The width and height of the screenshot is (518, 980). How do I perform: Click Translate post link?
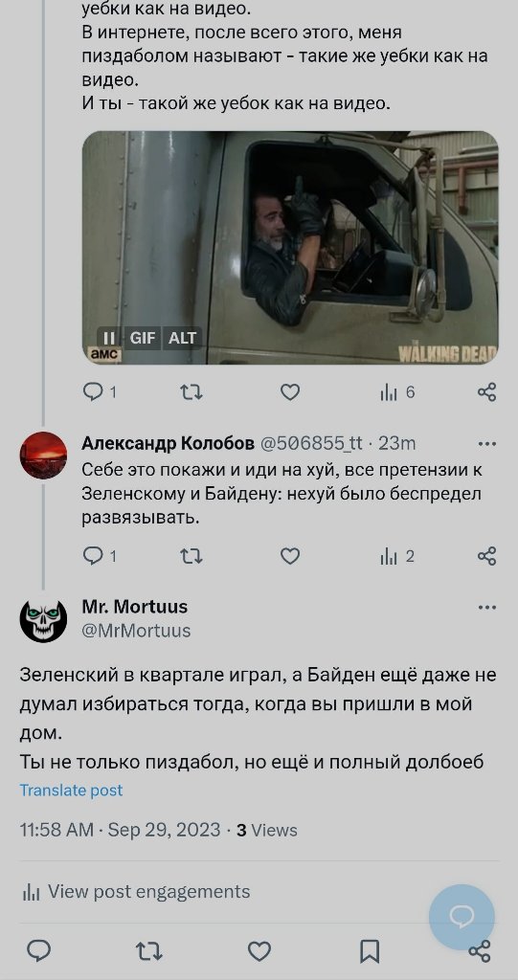point(71,790)
